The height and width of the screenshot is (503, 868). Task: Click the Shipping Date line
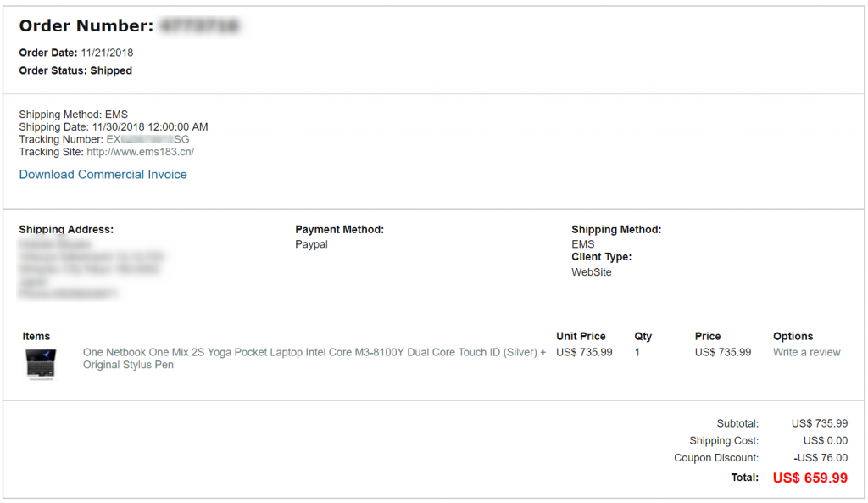(114, 127)
